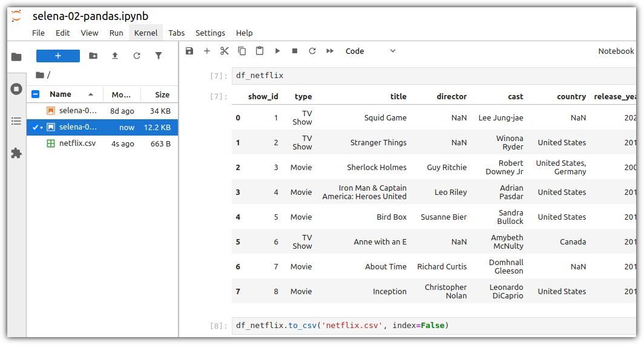
Task: Click the Canada country cell
Action: click(x=573, y=242)
